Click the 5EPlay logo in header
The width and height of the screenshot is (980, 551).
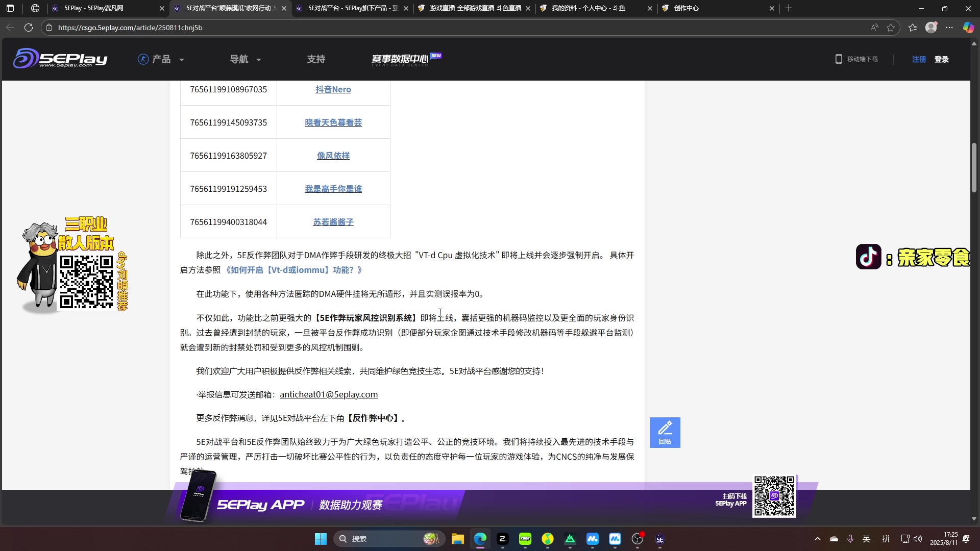tap(60, 59)
